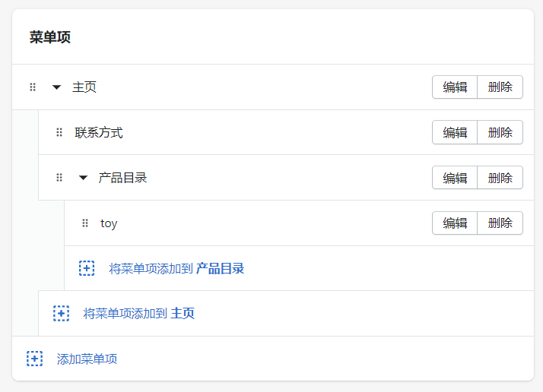543x392 pixels.
Task: Edit the toy menu item
Action: (x=455, y=223)
